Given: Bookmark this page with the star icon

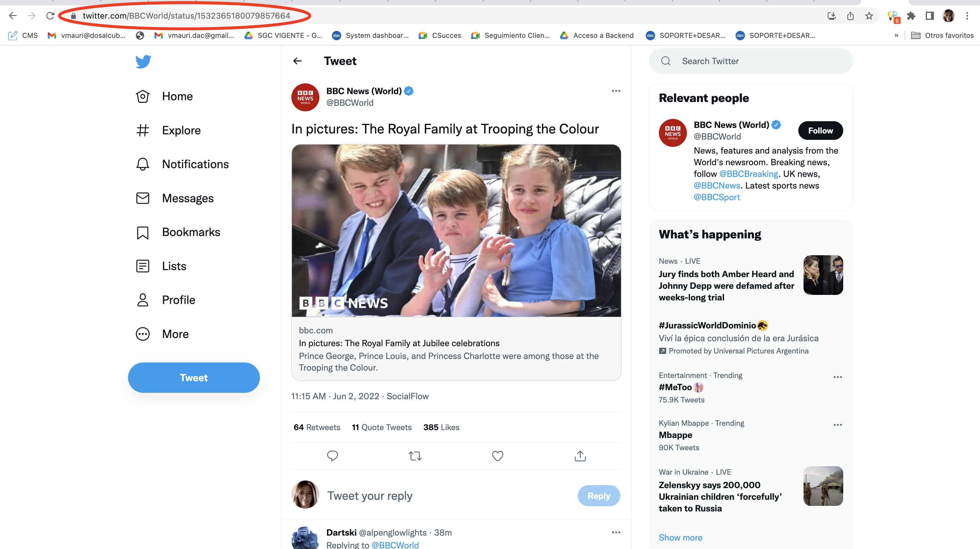Looking at the screenshot, I should pyautogui.click(x=869, y=16).
